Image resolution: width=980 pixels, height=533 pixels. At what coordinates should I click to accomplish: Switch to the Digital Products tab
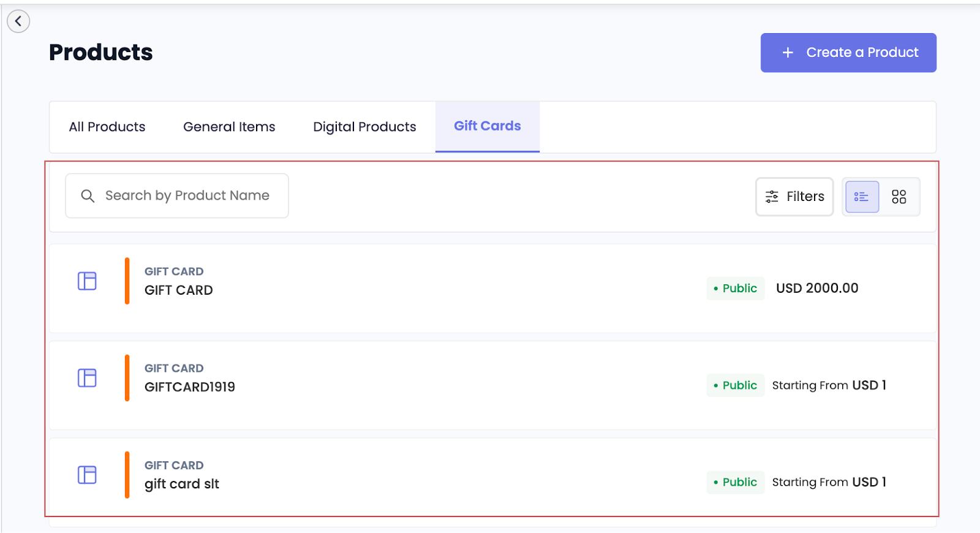364,127
